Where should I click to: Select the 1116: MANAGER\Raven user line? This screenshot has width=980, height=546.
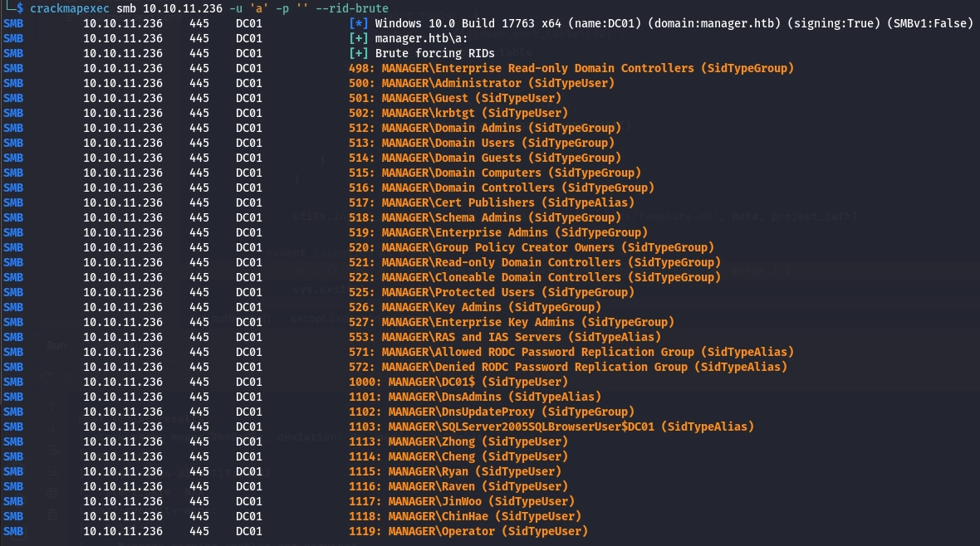click(x=458, y=486)
